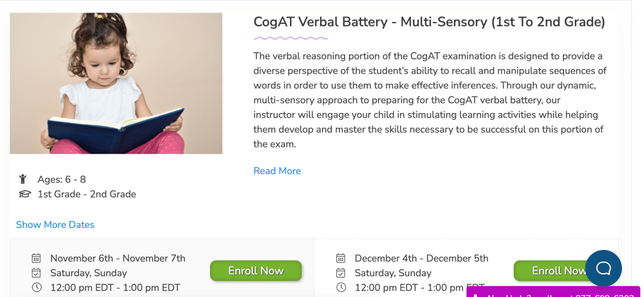Open the CogAT Verbal Battery course title
644x297 pixels.
point(429,23)
